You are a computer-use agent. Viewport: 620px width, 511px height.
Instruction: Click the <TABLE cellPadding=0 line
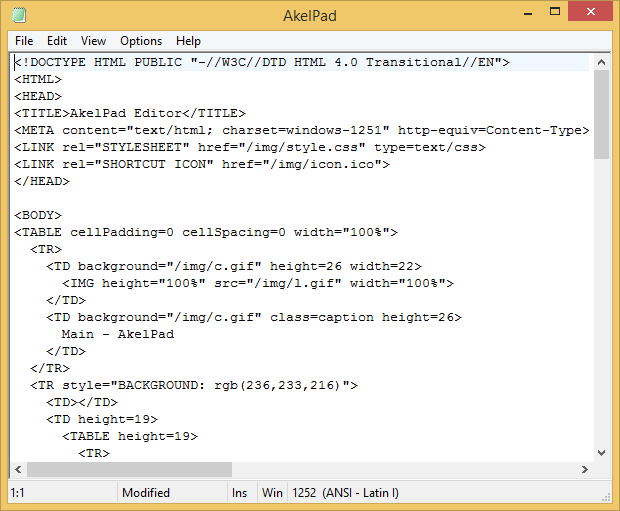click(x=206, y=232)
